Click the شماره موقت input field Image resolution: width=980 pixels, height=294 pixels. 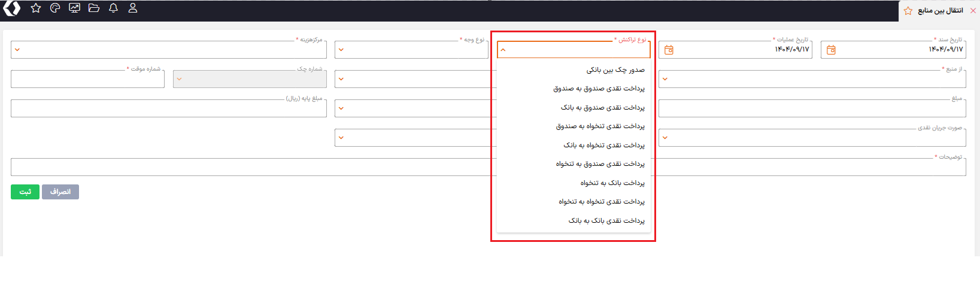(x=87, y=80)
